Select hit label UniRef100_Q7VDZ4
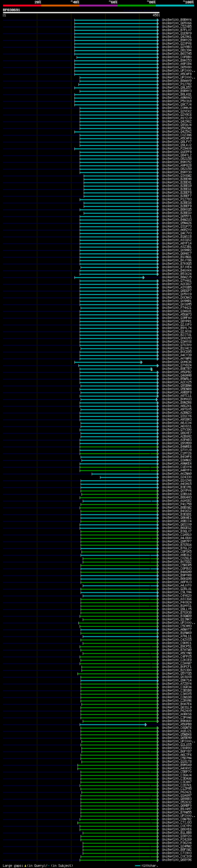This screenshot has height=868, width=197. click(x=176, y=365)
